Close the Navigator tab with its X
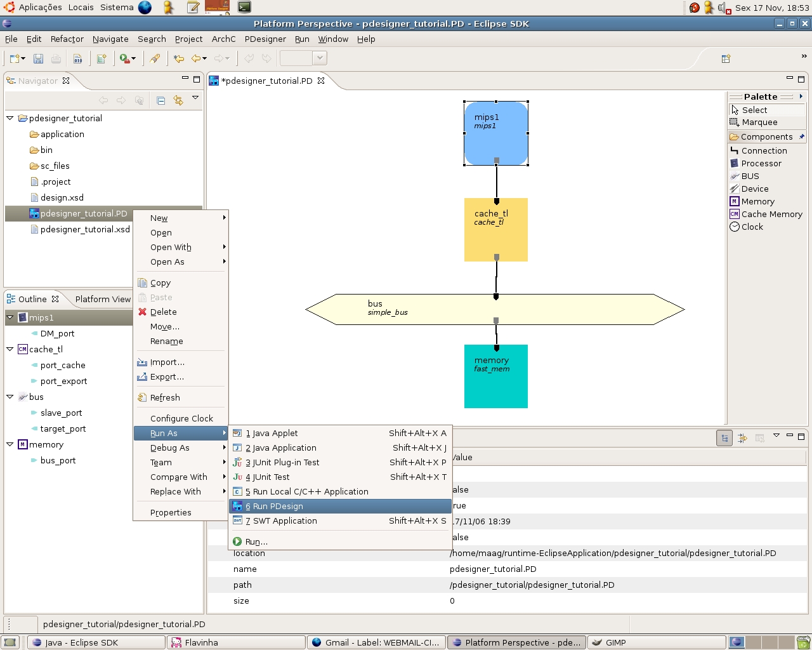 (66, 81)
